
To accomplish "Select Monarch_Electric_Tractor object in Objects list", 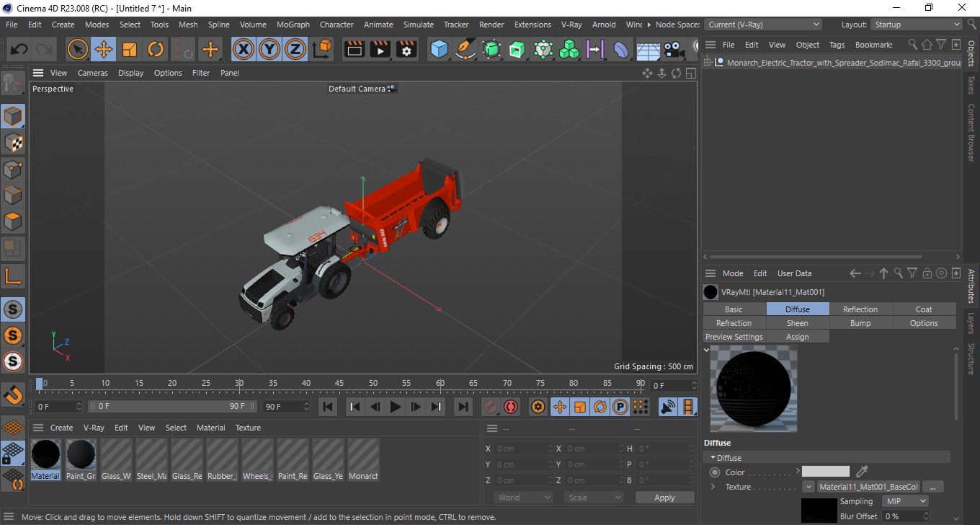I will (x=844, y=63).
